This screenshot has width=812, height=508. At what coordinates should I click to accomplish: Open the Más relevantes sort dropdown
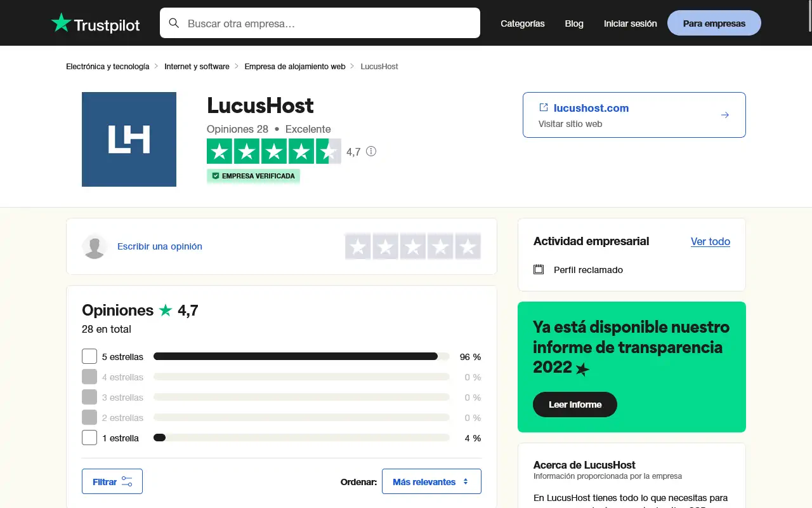[431, 481]
